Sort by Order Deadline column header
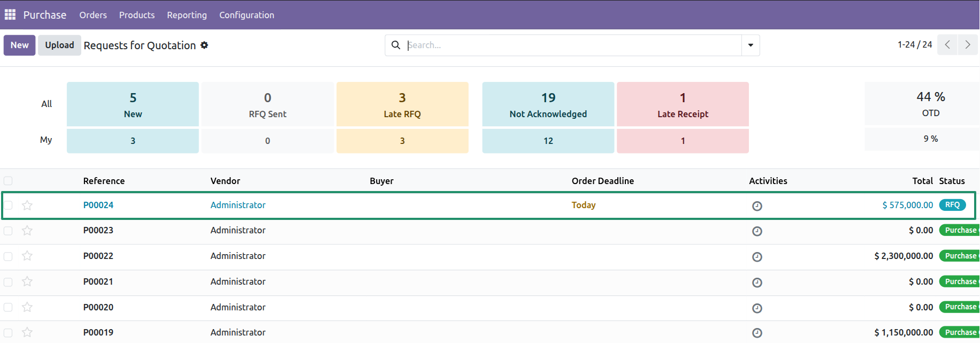This screenshot has height=343, width=980. pos(603,181)
